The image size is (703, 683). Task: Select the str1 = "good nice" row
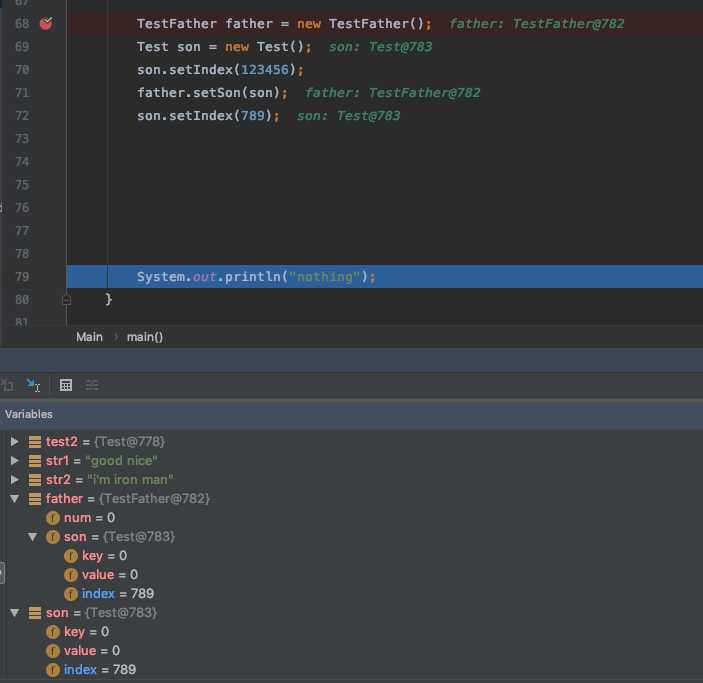coord(352,461)
